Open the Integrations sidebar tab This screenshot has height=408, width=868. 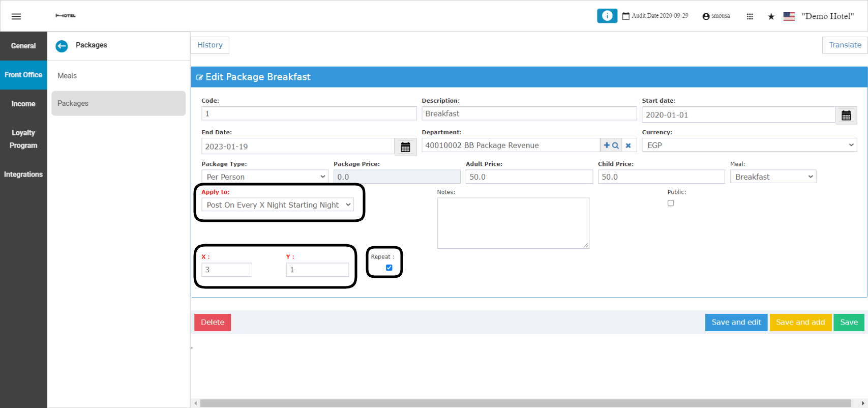23,174
